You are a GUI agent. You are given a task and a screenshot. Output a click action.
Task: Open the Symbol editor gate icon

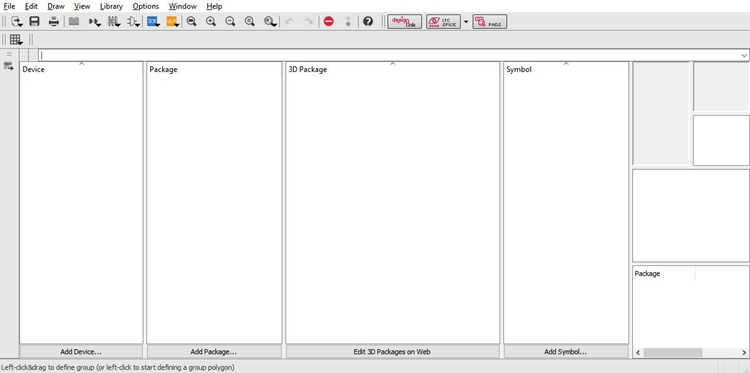click(x=133, y=22)
